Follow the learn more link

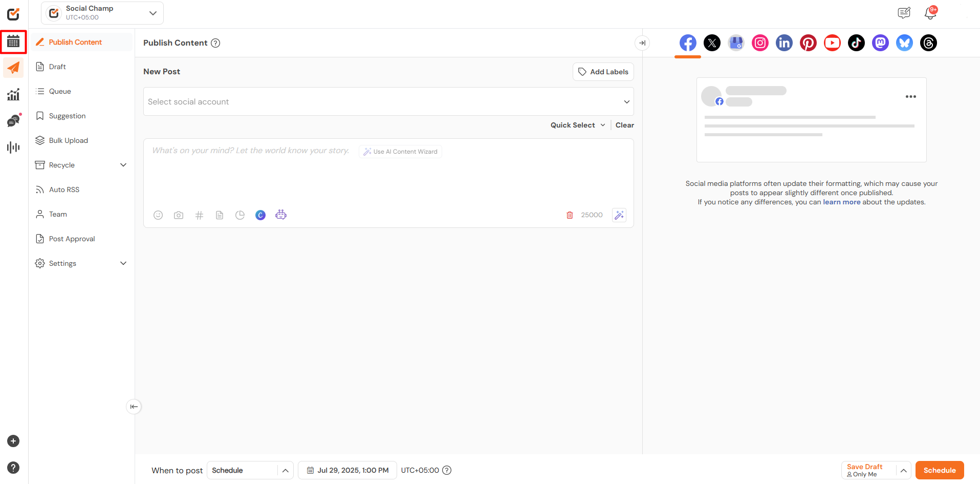(841, 202)
